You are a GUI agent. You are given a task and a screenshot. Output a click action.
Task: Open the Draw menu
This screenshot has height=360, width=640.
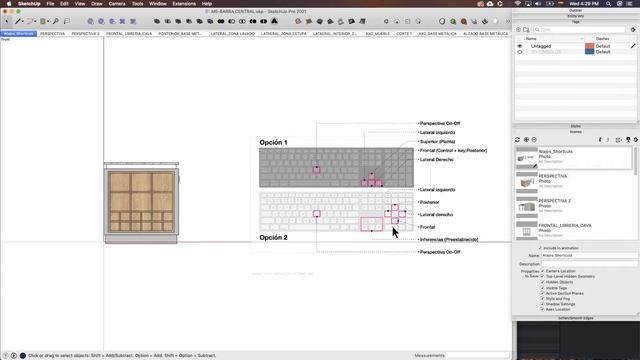click(97, 4)
